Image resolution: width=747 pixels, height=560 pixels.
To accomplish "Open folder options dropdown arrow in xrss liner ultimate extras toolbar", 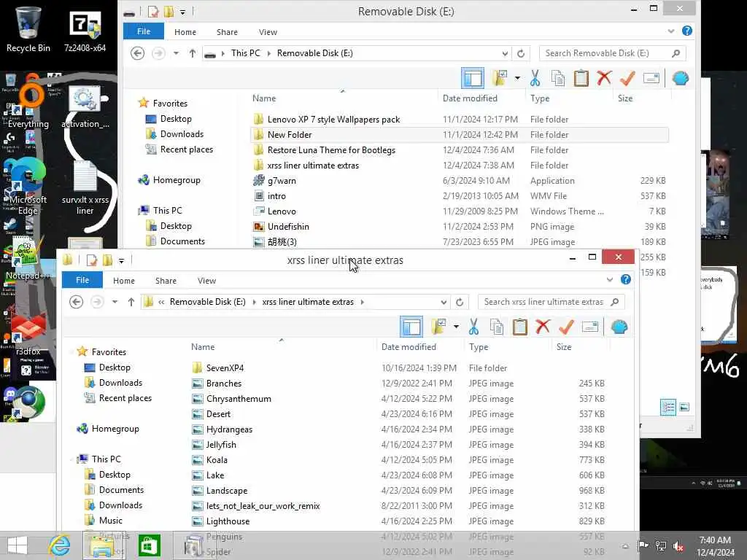I will pos(456,327).
